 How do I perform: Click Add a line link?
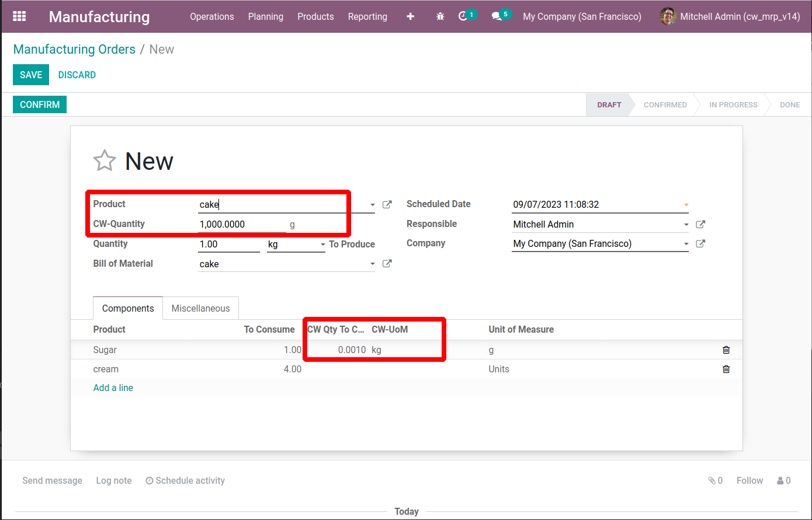[113, 388]
